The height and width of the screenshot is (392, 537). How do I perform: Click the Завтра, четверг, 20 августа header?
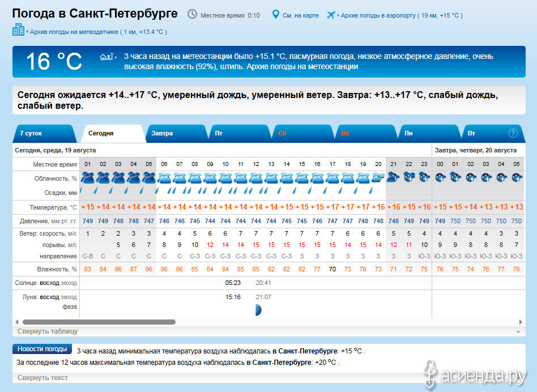(476, 150)
